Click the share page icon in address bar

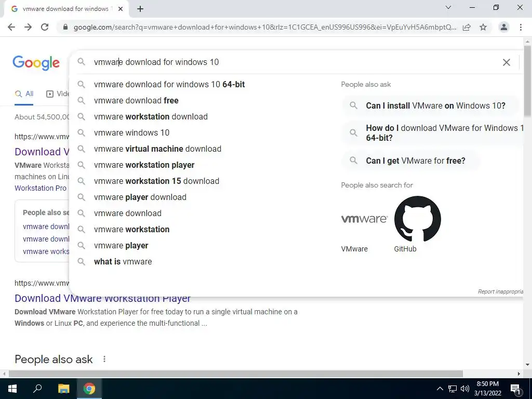tap(467, 27)
